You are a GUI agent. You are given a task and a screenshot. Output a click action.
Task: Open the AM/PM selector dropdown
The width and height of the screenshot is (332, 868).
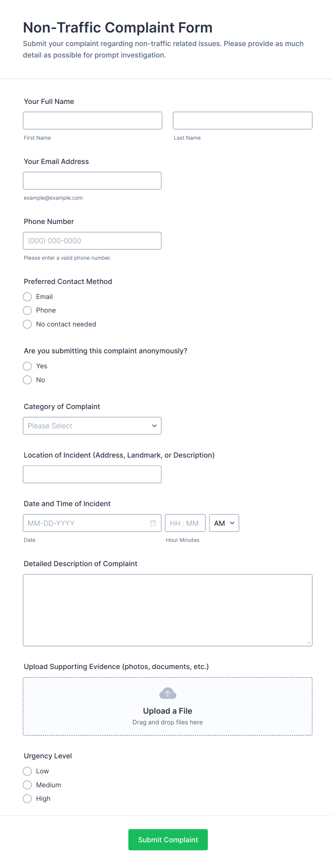(x=224, y=523)
